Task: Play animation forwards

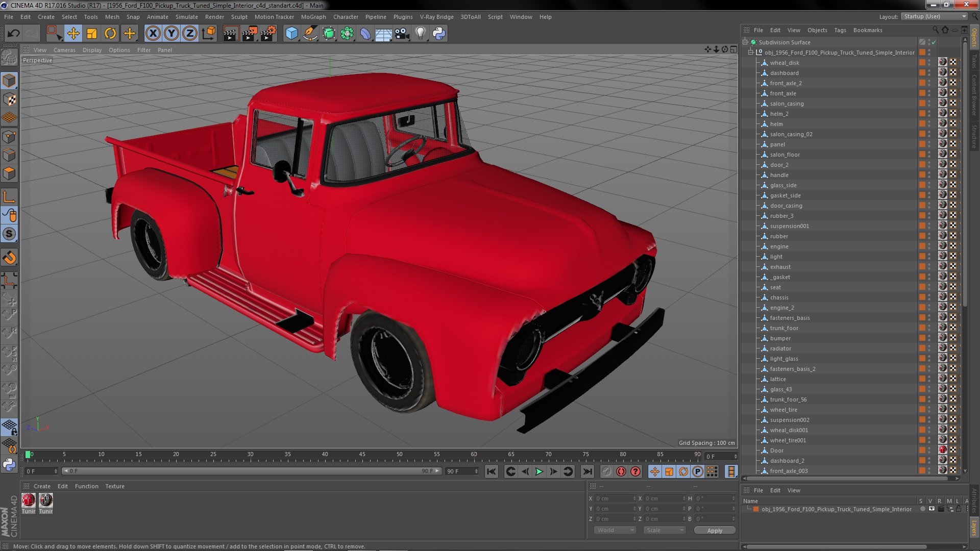Action: pyautogui.click(x=539, y=472)
